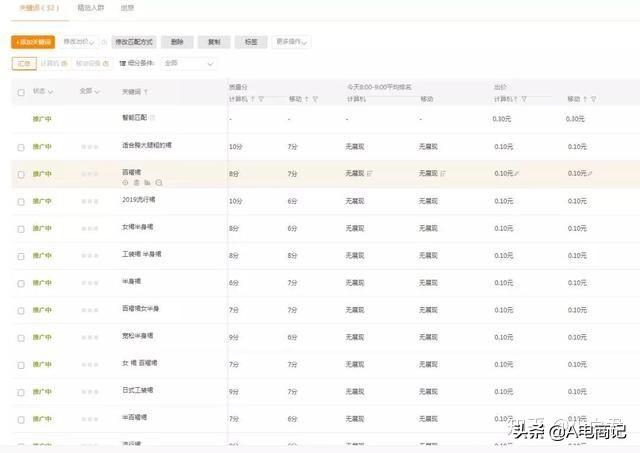
Task: Click icon beside 计算机 无展现 in highlighted row
Action: point(370,174)
